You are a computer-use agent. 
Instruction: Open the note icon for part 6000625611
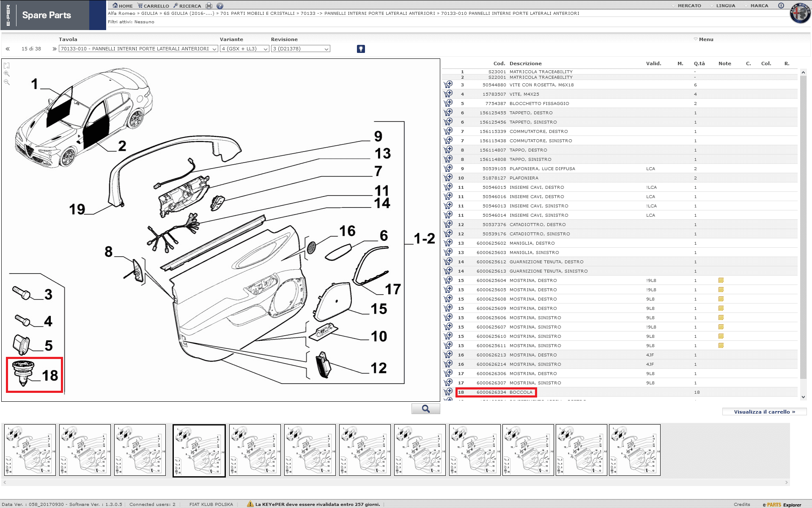721,345
